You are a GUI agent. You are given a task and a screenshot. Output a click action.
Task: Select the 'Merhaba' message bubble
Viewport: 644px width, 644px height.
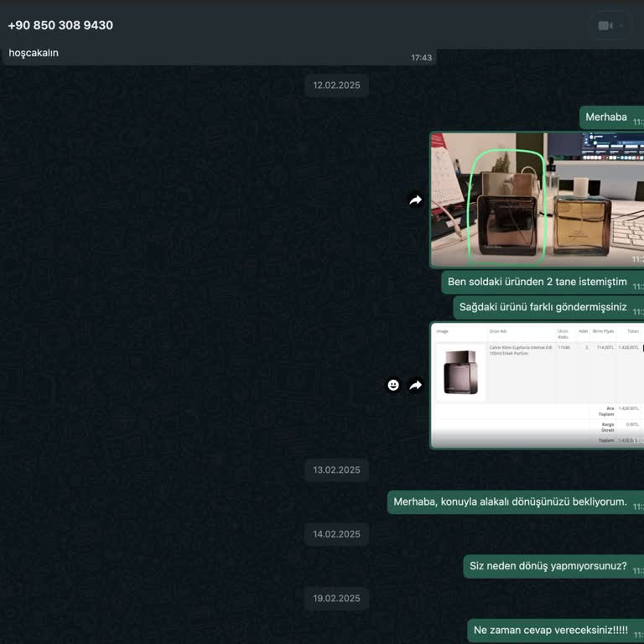[612, 117]
